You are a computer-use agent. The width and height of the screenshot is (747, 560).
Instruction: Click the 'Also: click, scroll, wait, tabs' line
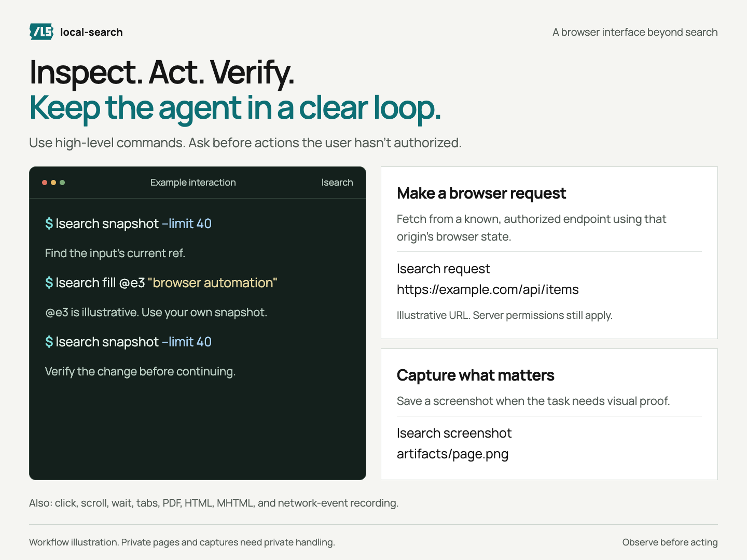214,503
